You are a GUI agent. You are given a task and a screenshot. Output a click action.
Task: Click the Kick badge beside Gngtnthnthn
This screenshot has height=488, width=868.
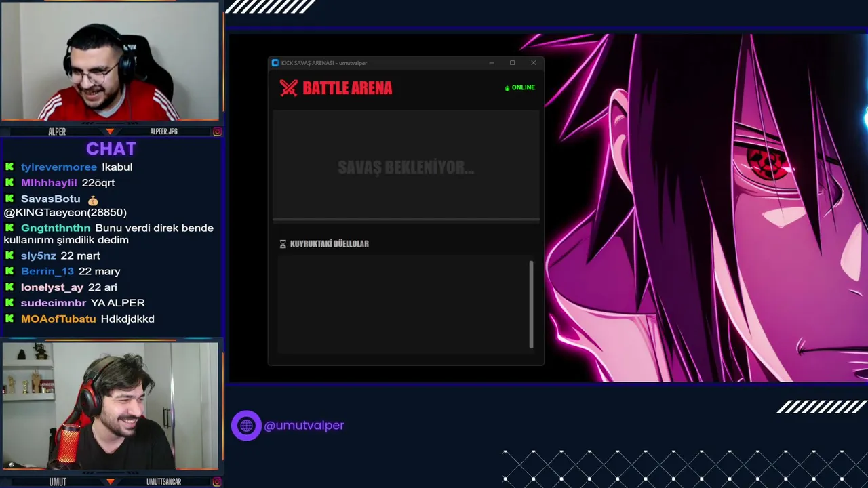[x=9, y=228]
